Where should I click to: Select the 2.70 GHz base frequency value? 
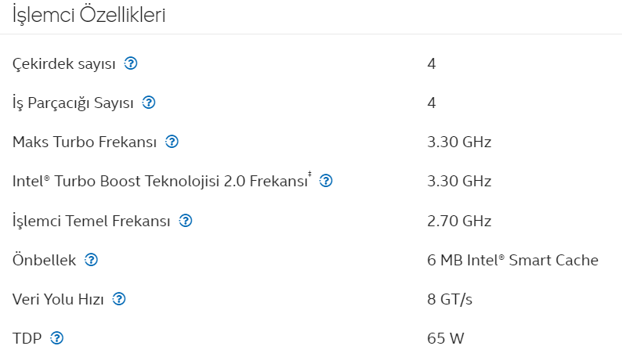[459, 221]
